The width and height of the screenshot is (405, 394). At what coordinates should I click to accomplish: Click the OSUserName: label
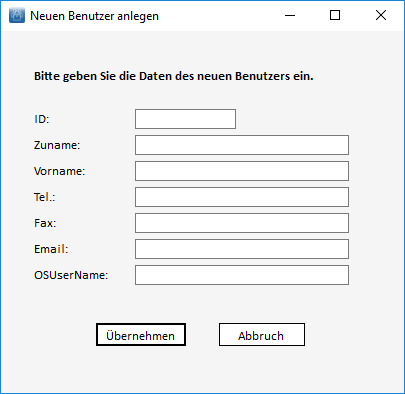coord(71,275)
